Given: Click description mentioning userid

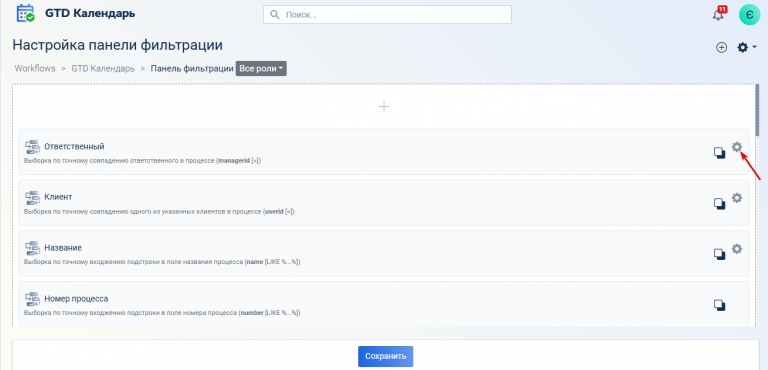Looking at the screenshot, I should [159, 212].
